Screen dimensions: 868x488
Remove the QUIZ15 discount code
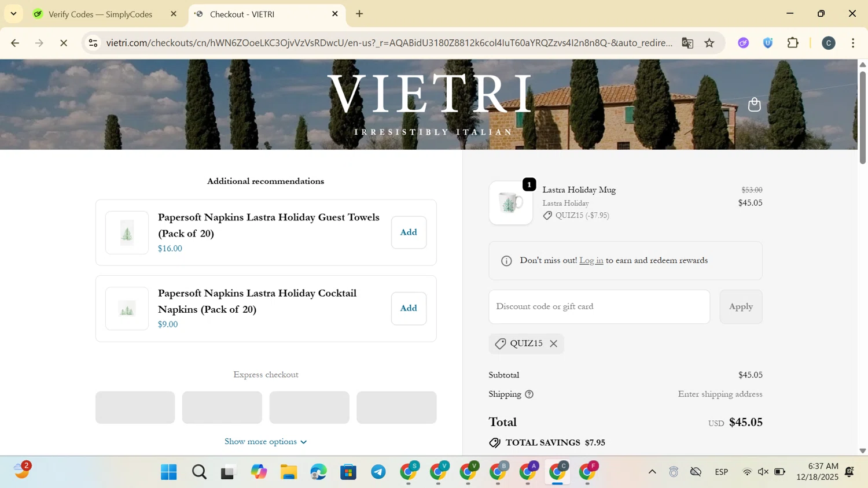[x=554, y=344]
